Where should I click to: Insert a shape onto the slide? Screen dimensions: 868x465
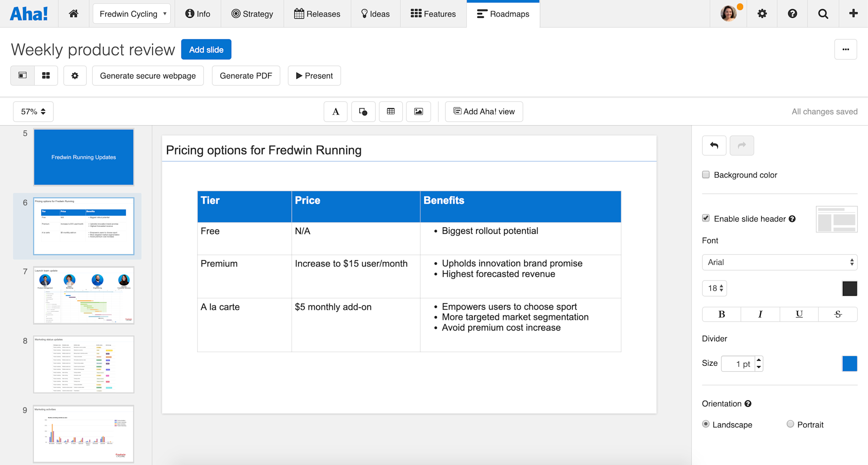click(363, 111)
